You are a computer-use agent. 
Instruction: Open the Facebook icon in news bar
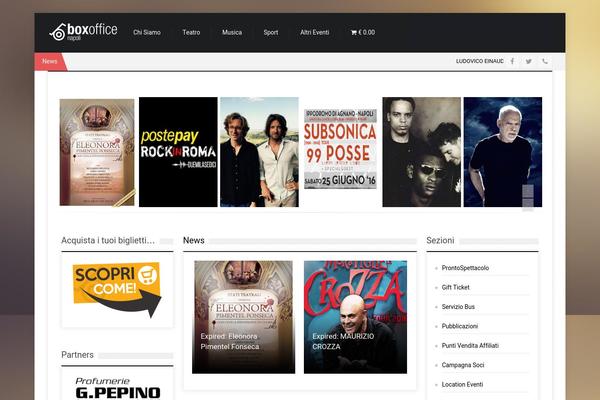point(512,61)
